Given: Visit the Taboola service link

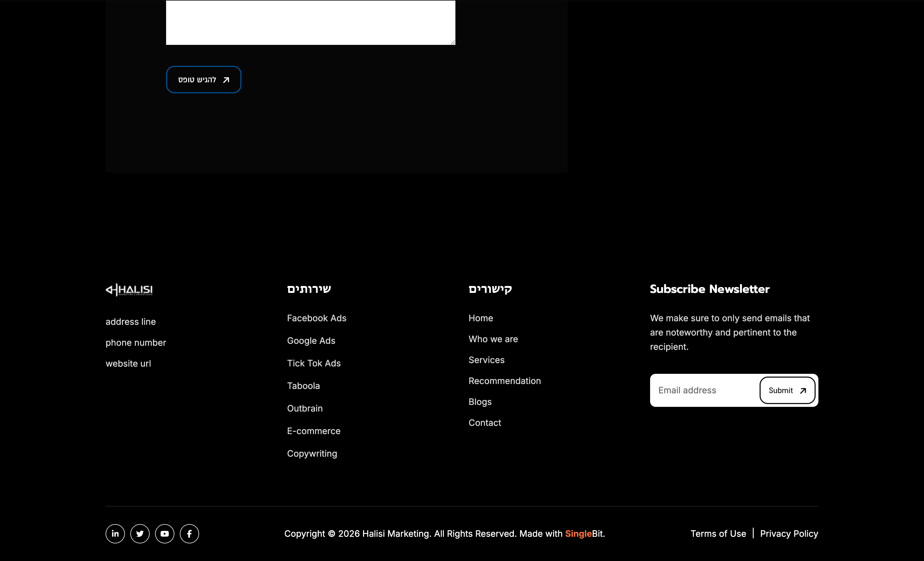Looking at the screenshot, I should (303, 386).
